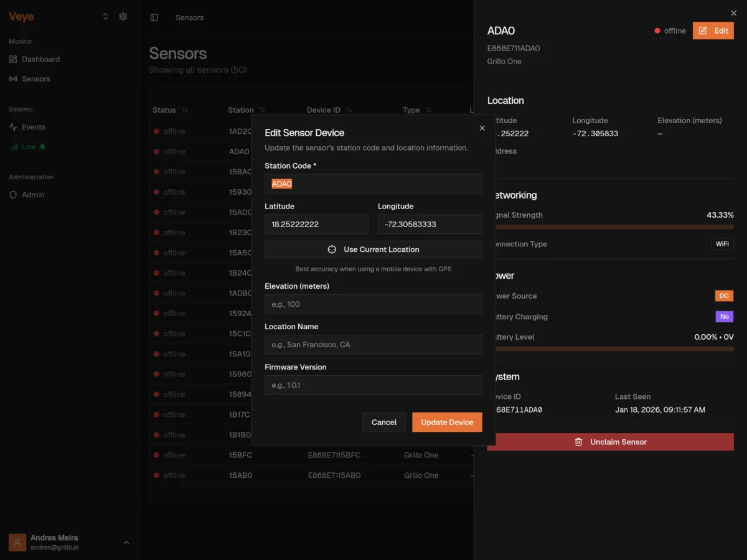This screenshot has height=560, width=747.
Task: Toggle the sidebar panel icon
Action: pos(154,17)
